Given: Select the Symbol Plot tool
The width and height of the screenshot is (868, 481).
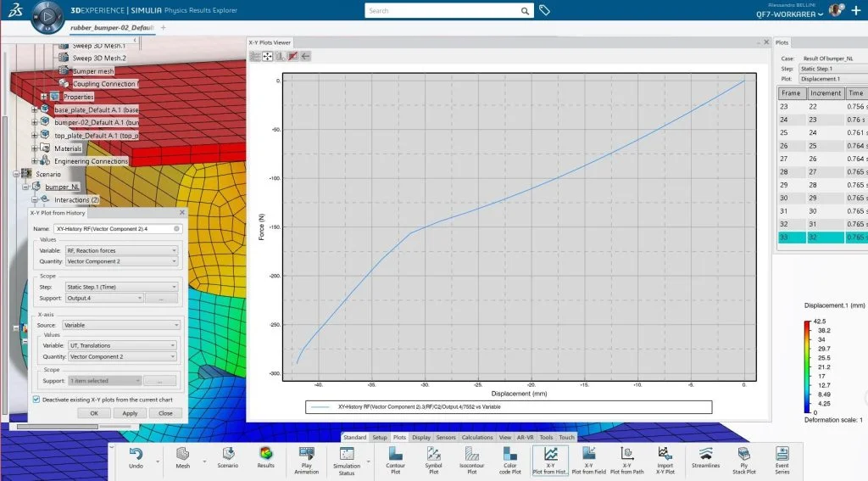Looking at the screenshot, I should pos(433,457).
